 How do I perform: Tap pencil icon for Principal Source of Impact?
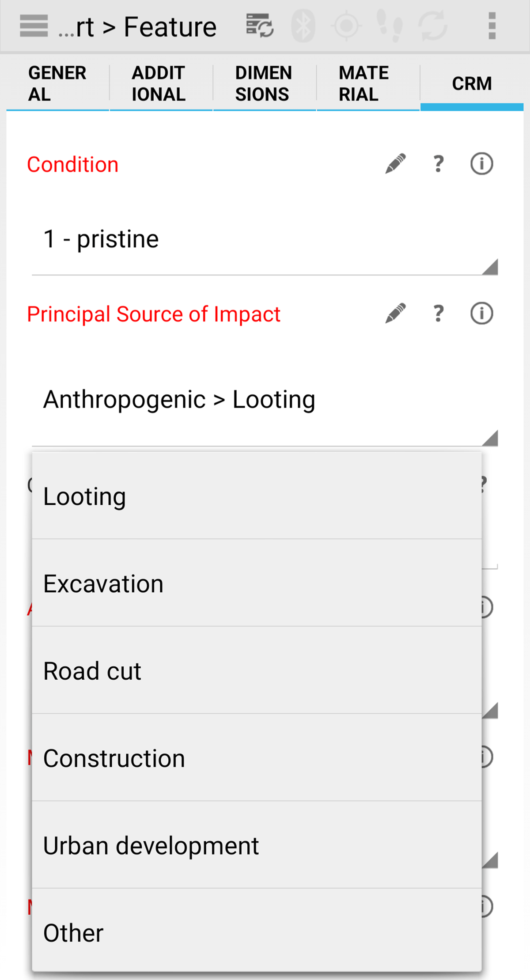pyautogui.click(x=395, y=314)
